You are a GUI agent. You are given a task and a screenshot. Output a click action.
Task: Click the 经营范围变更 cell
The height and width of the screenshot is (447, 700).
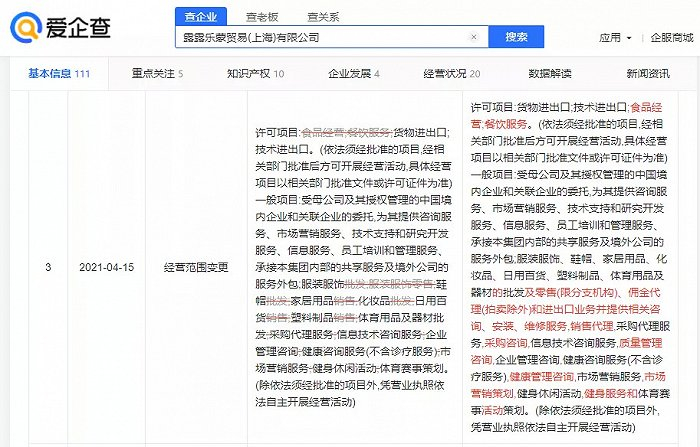196,267
